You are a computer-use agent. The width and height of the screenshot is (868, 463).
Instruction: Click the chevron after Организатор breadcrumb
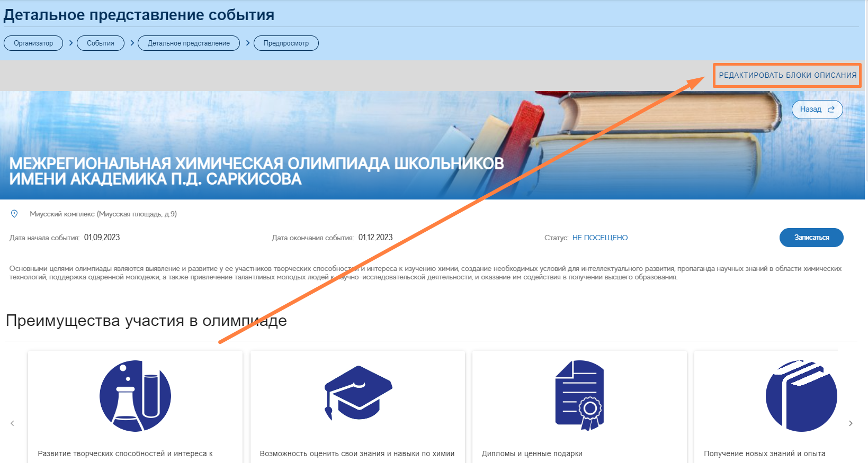pyautogui.click(x=70, y=43)
